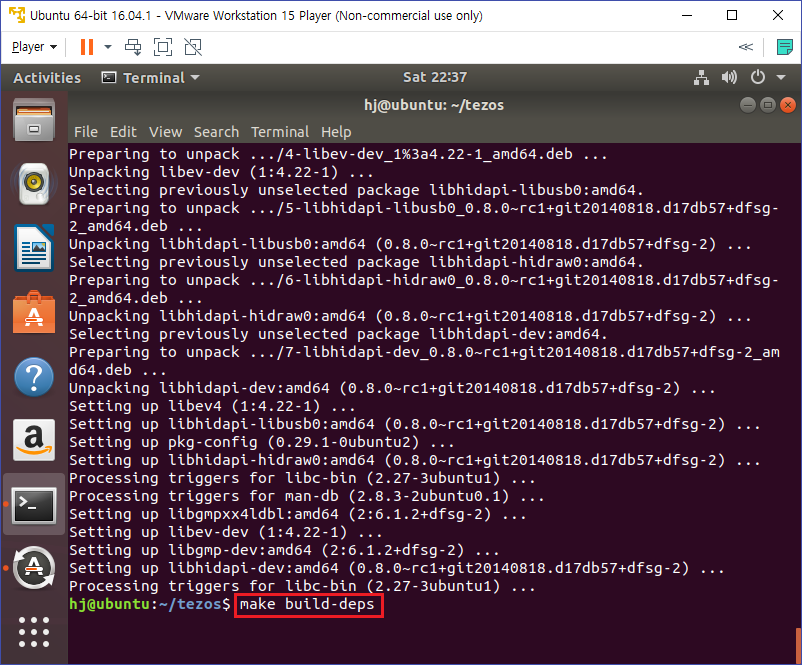
Task: Open Help from the dock
Action: click(x=34, y=378)
